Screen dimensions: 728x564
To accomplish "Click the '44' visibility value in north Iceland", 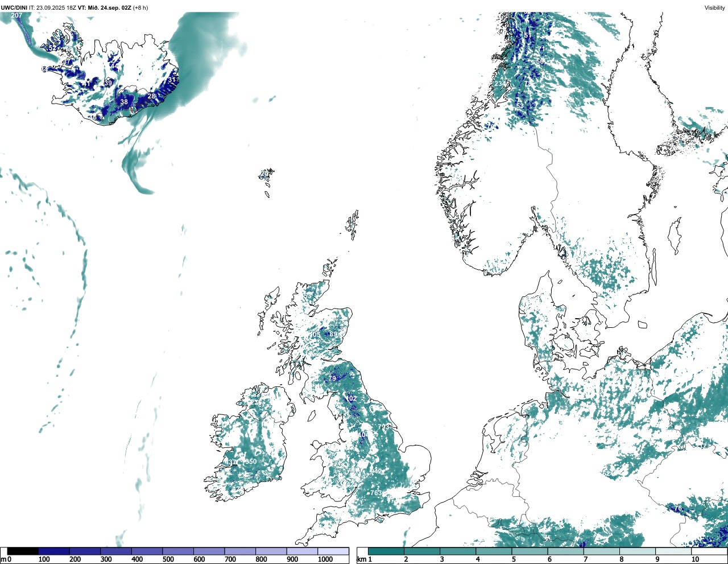I will tap(114, 67).
